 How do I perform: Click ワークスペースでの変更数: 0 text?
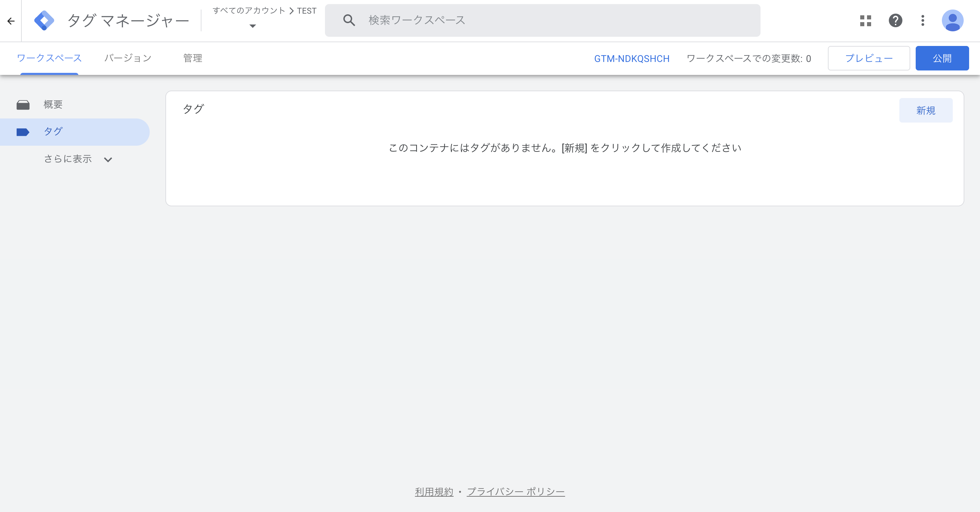coord(749,59)
